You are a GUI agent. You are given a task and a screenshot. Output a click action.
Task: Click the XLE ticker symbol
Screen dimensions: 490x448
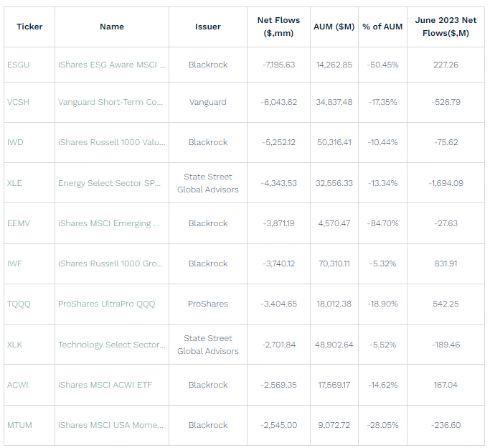15,183
